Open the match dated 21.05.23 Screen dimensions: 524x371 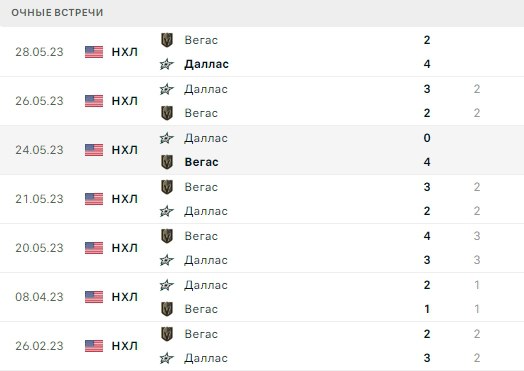262,199
